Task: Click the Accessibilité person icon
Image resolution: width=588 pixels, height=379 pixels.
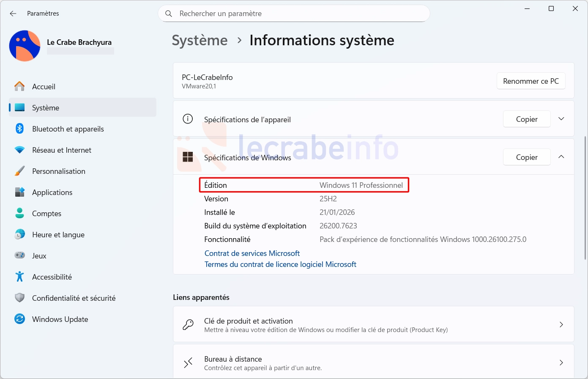Action: (x=19, y=277)
